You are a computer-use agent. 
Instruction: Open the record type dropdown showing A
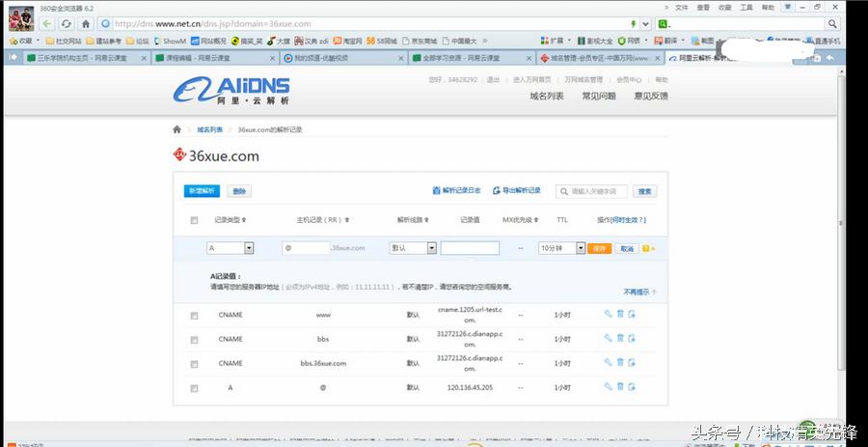pos(231,248)
